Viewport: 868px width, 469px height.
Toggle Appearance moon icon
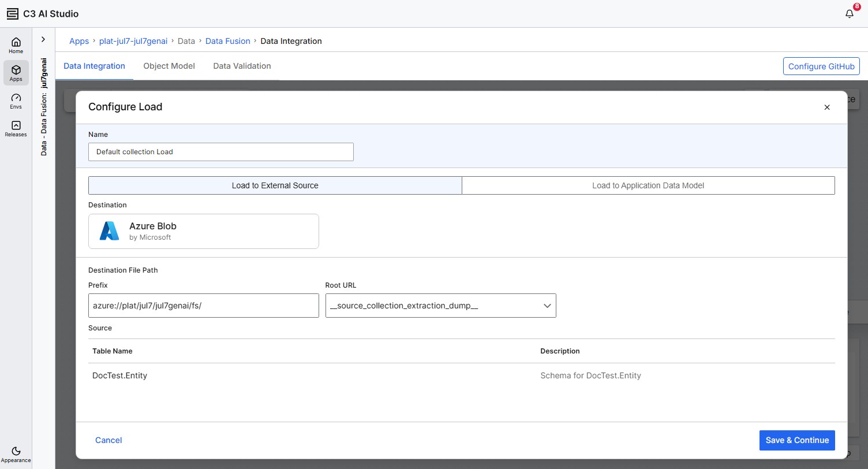(x=16, y=451)
